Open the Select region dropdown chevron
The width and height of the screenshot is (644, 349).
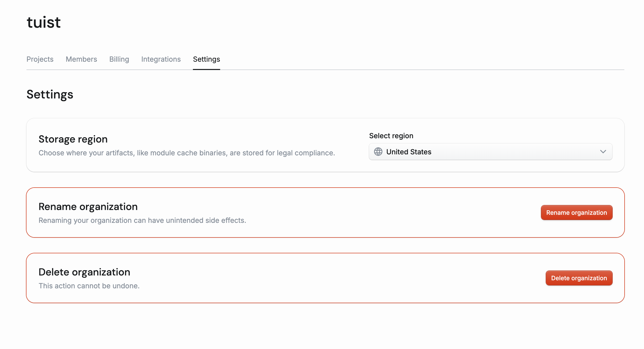pyautogui.click(x=603, y=152)
